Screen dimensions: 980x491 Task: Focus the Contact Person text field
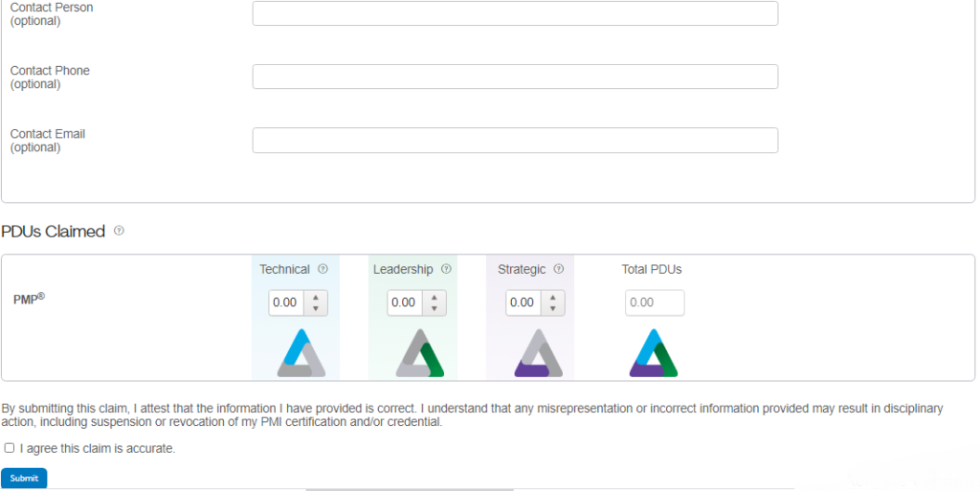pyautogui.click(x=515, y=13)
